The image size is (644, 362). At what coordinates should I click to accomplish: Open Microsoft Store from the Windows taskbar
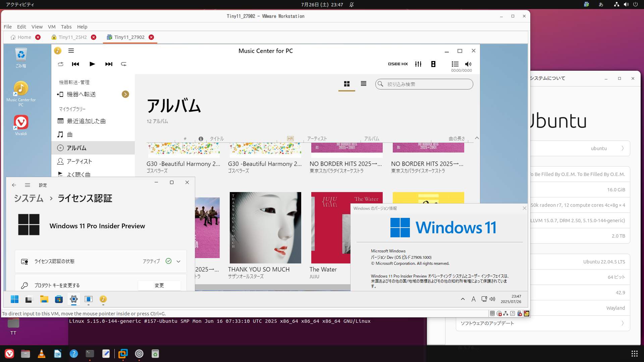59,299
